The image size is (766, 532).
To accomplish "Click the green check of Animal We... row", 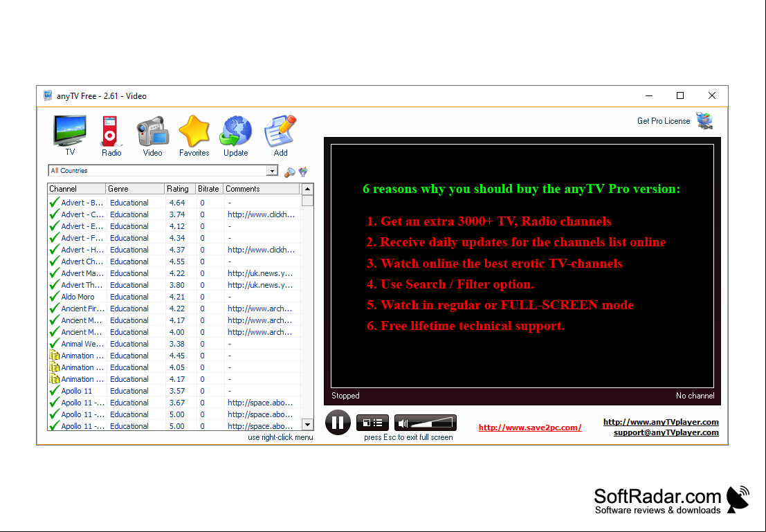I will (x=54, y=343).
